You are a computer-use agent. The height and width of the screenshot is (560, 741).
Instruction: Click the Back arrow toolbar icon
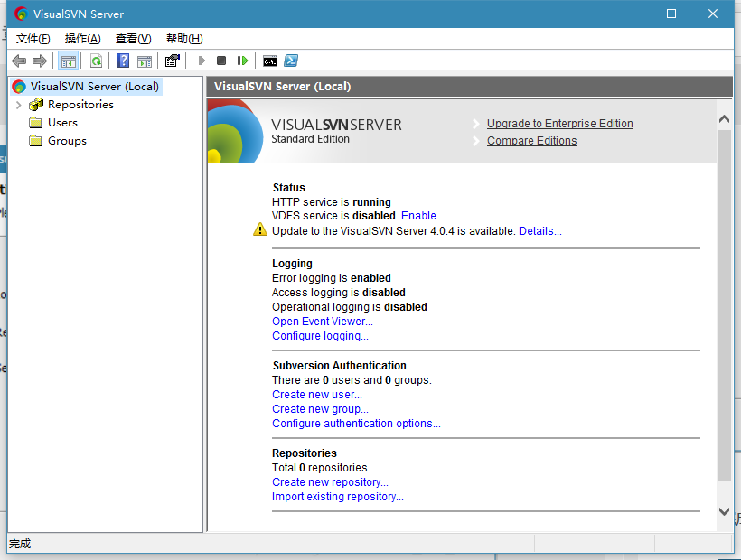tap(19, 61)
